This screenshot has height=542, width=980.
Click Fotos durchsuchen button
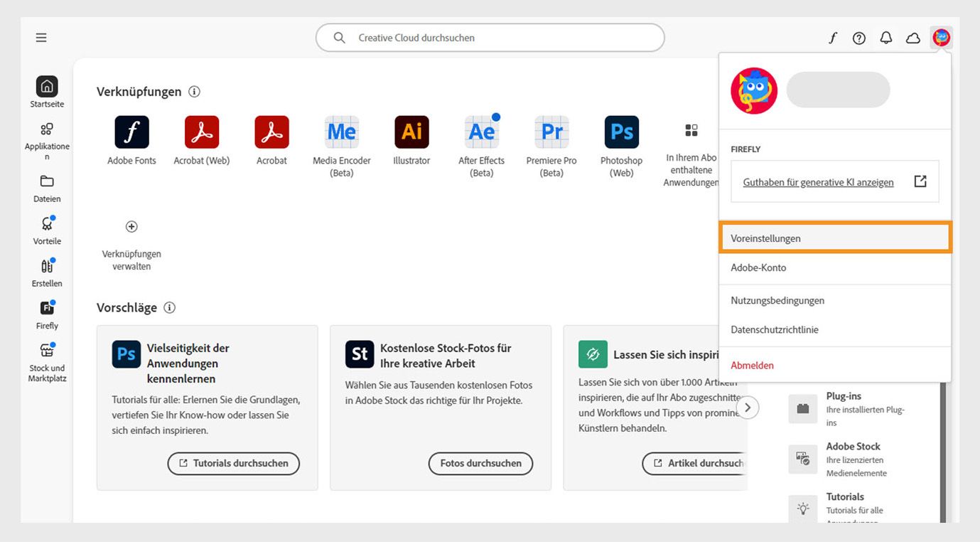(480, 463)
